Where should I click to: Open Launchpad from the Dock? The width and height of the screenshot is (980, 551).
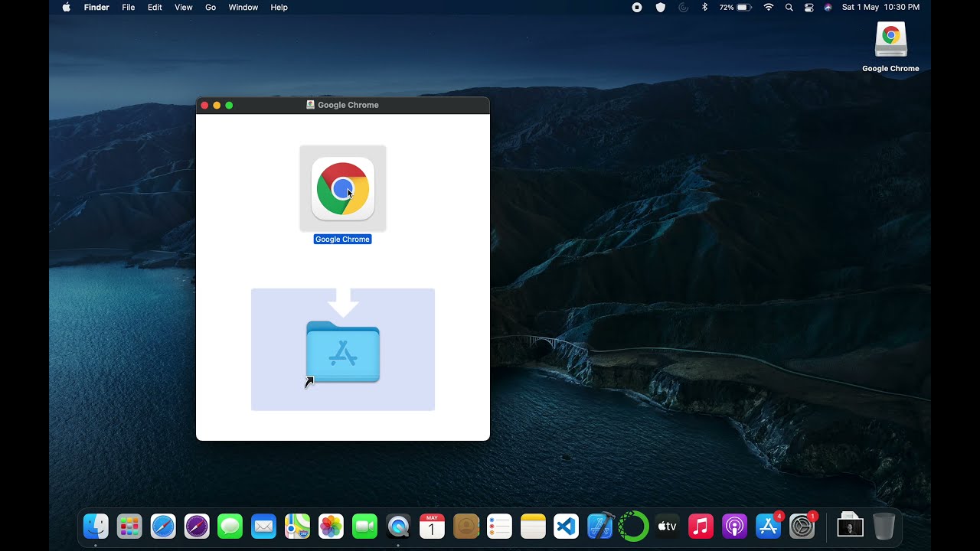(129, 526)
